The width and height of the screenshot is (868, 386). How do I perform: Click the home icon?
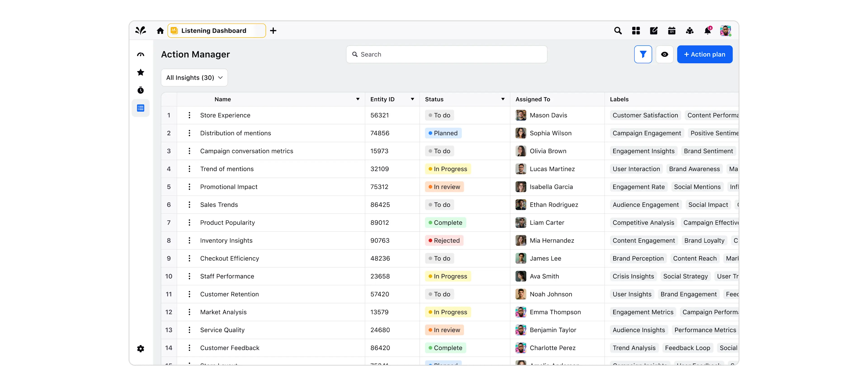[160, 31]
